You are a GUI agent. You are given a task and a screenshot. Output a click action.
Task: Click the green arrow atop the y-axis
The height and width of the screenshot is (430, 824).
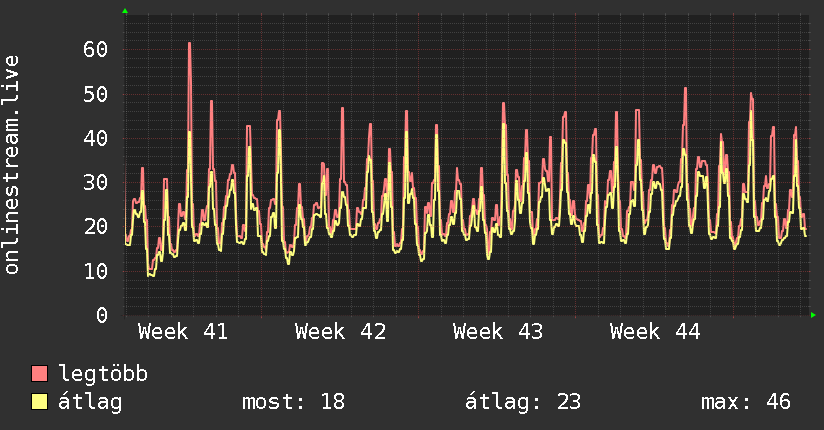coord(125,11)
